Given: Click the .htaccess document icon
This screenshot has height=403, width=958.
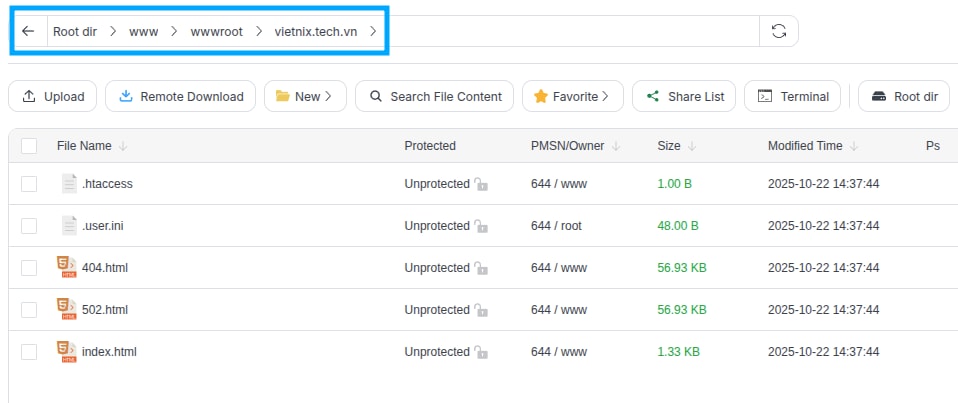Looking at the screenshot, I should click(68, 183).
